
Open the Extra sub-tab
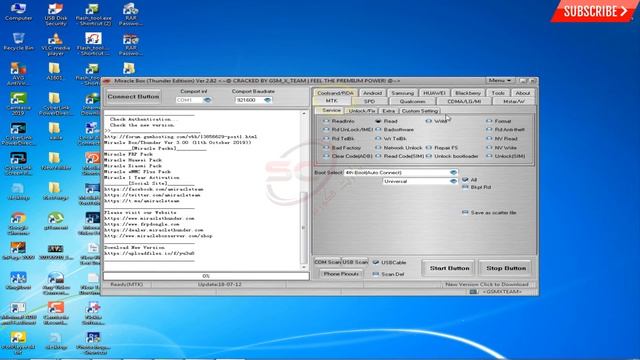[388, 111]
